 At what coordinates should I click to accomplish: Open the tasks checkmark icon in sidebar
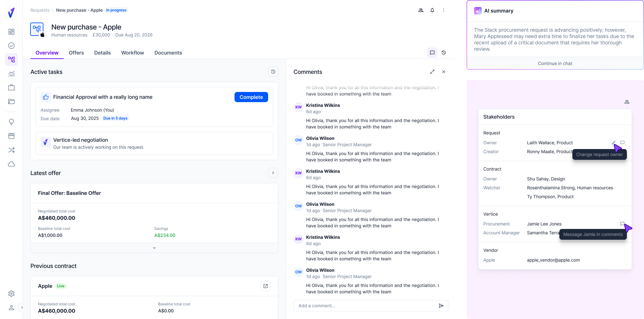click(11, 46)
